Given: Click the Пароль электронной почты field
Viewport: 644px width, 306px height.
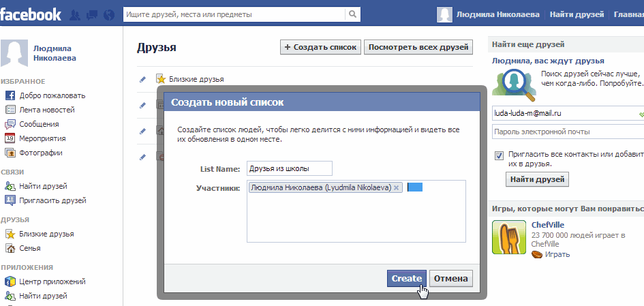Looking at the screenshot, I should point(568,132).
